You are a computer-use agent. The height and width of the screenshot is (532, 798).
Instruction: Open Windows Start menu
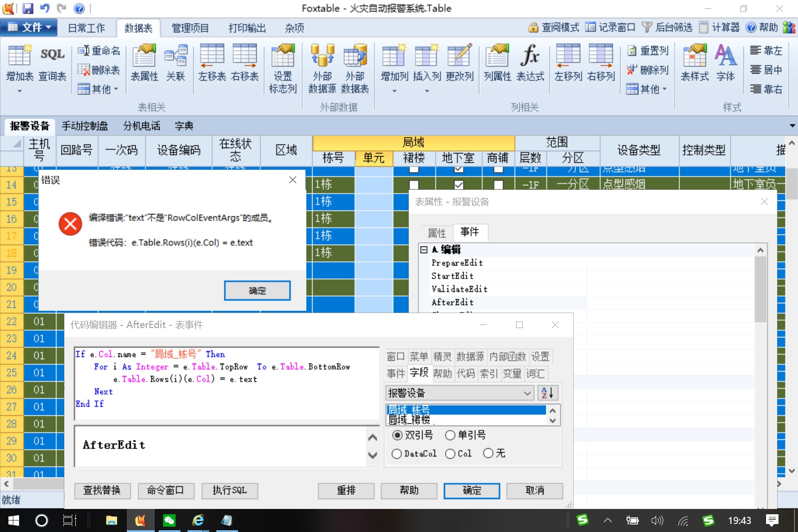tap(14, 520)
